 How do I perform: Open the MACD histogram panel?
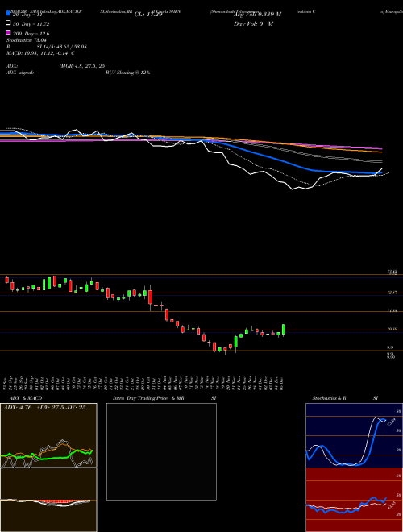click(48, 500)
